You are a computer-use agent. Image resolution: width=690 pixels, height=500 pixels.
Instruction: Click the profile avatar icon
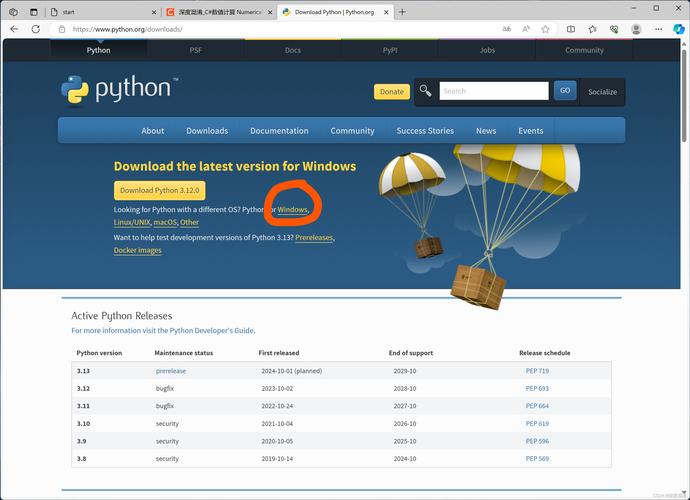(636, 29)
